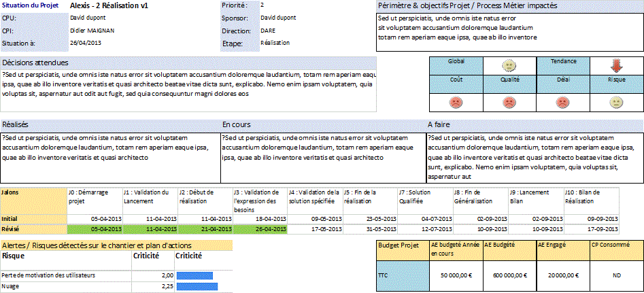
Task: Select the blue criticité bar for Nuage
Action: [x=197, y=286]
